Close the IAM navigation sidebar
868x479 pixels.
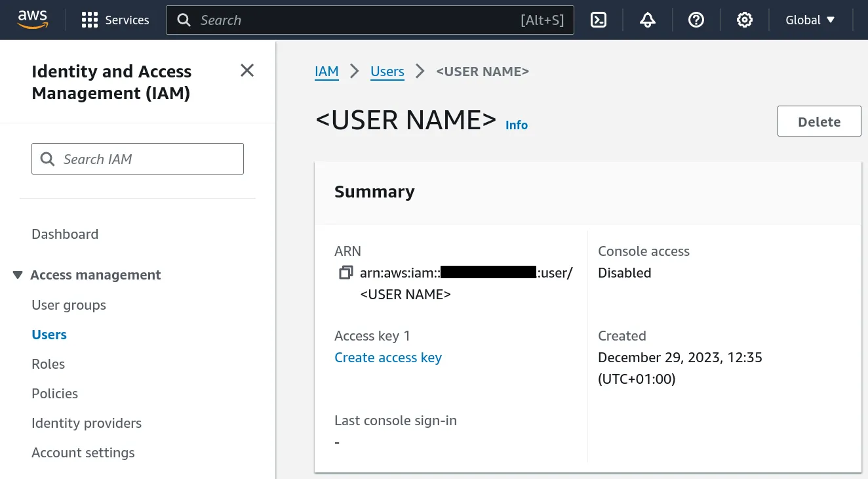pos(247,70)
